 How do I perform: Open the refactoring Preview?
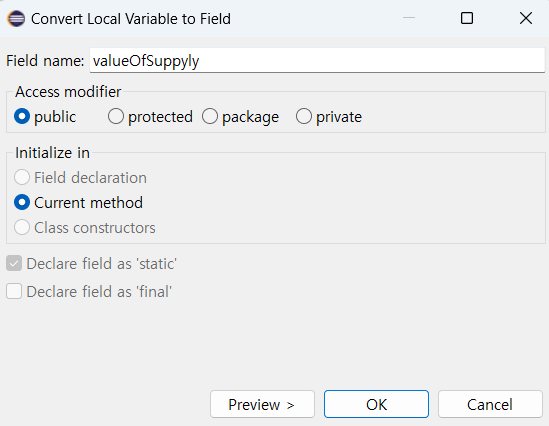(262, 404)
